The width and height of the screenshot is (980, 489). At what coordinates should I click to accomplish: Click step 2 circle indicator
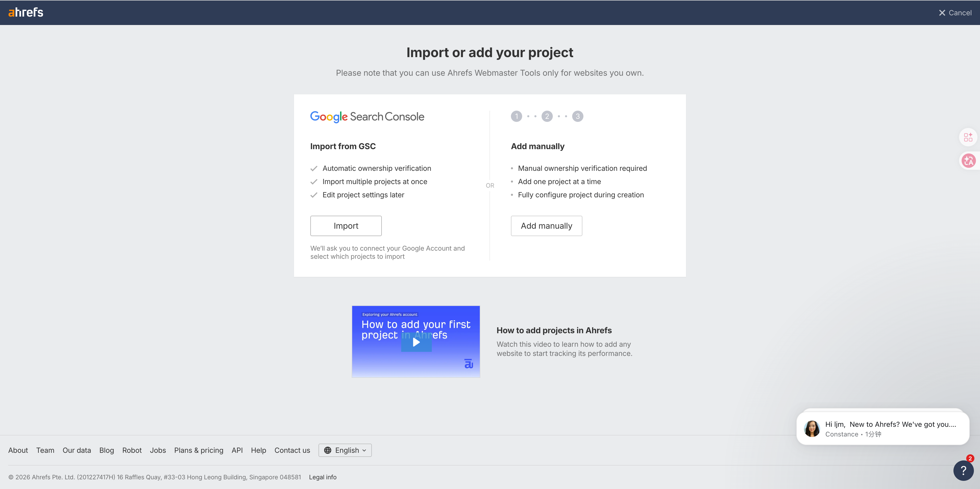point(547,116)
